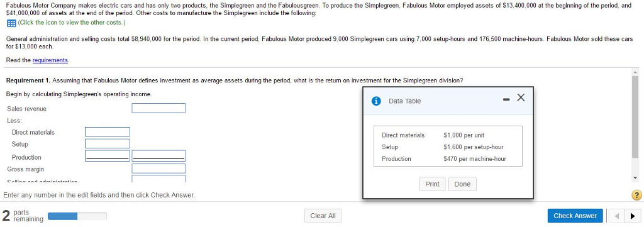644x227 pixels.
Task: Click the vertical scrollbar thumb of question panel
Action: 635,116
